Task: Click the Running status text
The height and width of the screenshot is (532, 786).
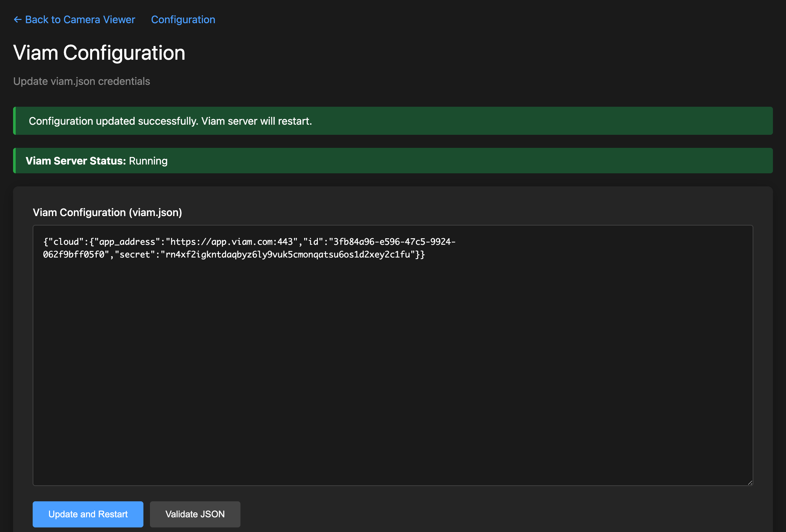Action: coord(148,161)
